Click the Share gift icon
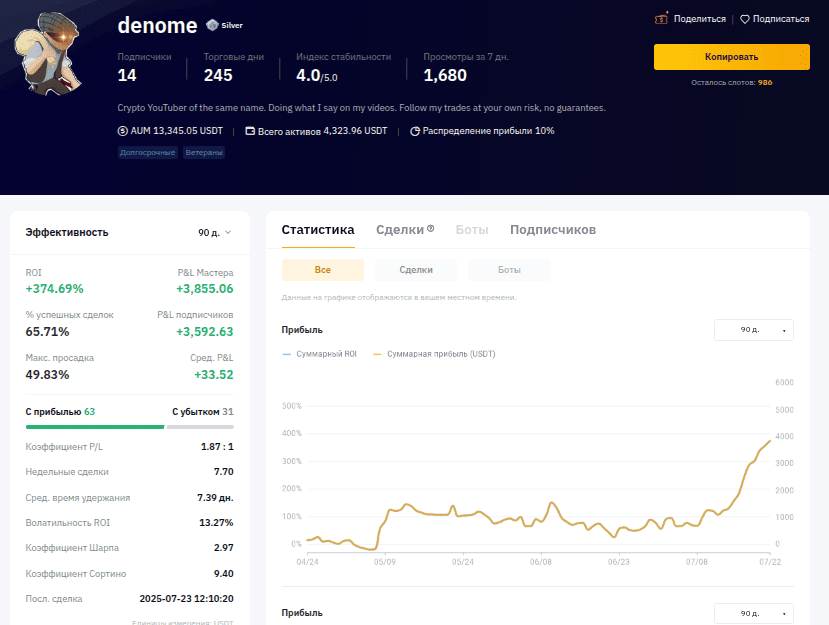The width and height of the screenshot is (829, 625). (661, 19)
